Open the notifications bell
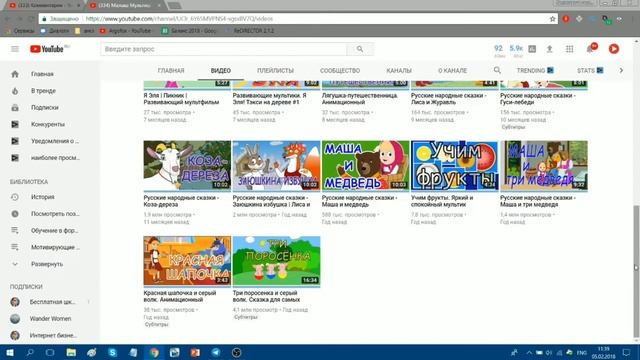Viewport: 640px width, 360px height. pos(591,49)
